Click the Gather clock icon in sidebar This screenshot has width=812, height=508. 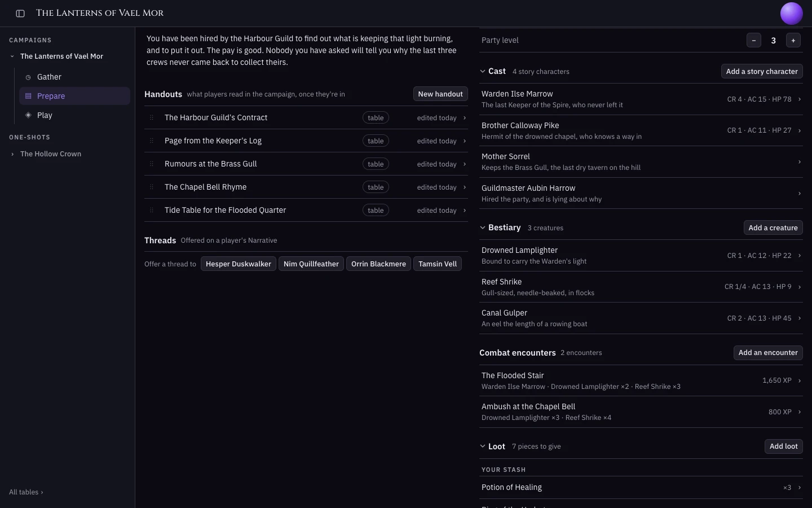pos(28,77)
